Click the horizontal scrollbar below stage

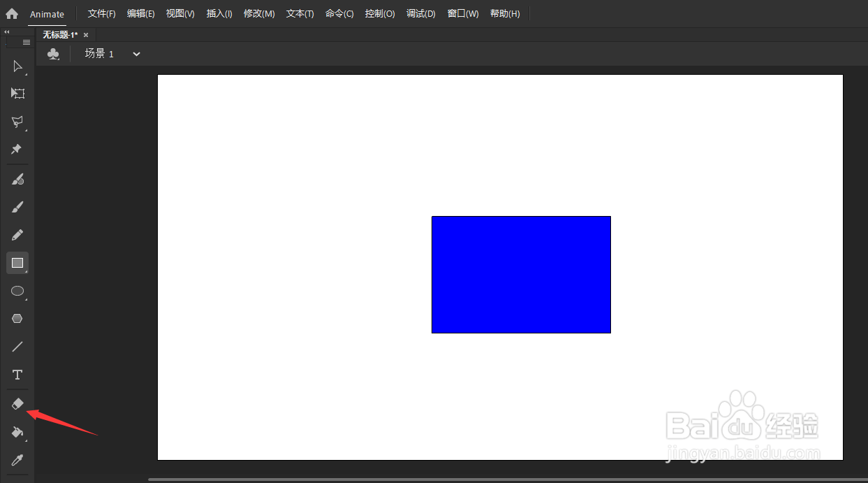(x=508, y=480)
